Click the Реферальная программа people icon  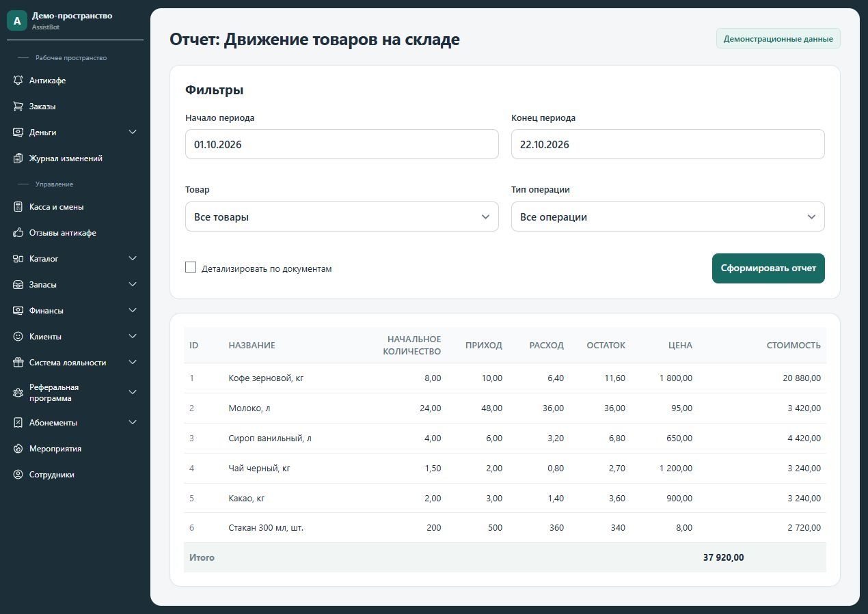point(18,393)
